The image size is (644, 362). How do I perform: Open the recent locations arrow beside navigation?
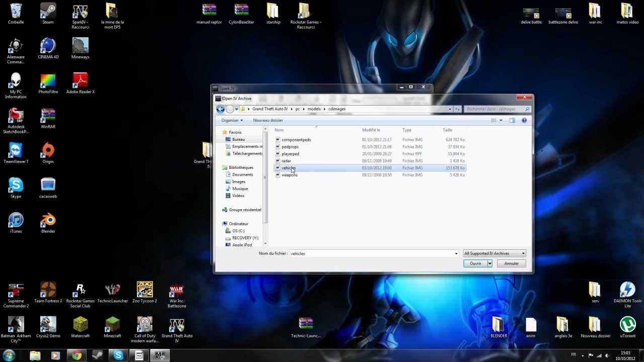click(236, 109)
